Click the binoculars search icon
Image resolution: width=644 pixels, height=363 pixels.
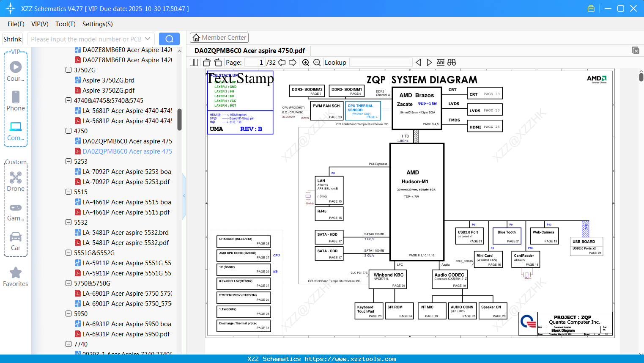coord(452,63)
